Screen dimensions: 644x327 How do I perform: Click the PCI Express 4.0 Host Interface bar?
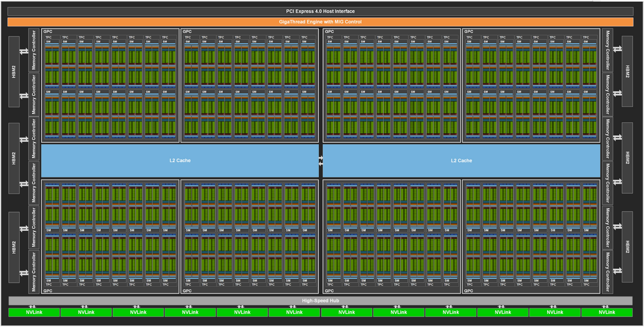320,11
